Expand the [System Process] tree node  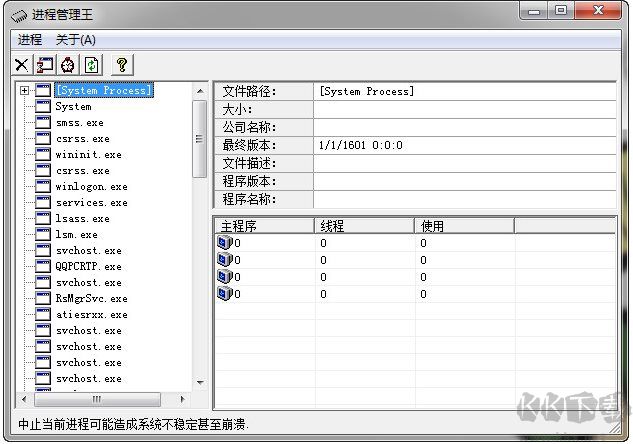click(25, 90)
